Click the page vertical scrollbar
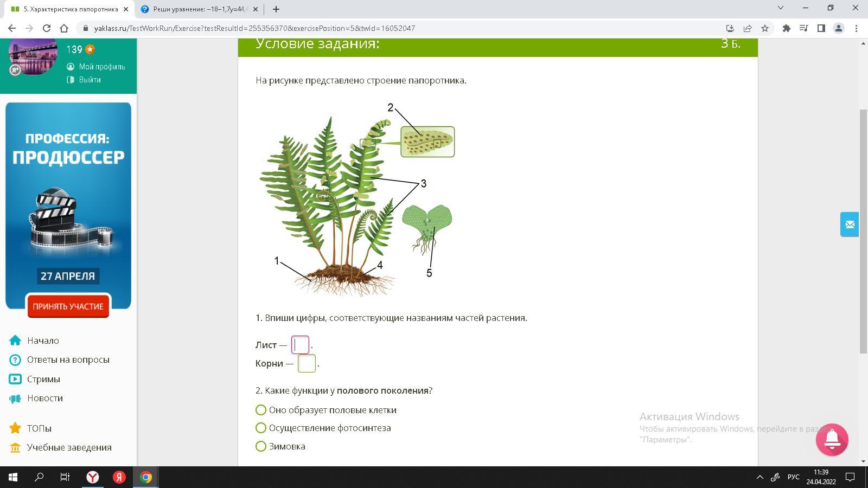868x488 pixels. [863, 231]
